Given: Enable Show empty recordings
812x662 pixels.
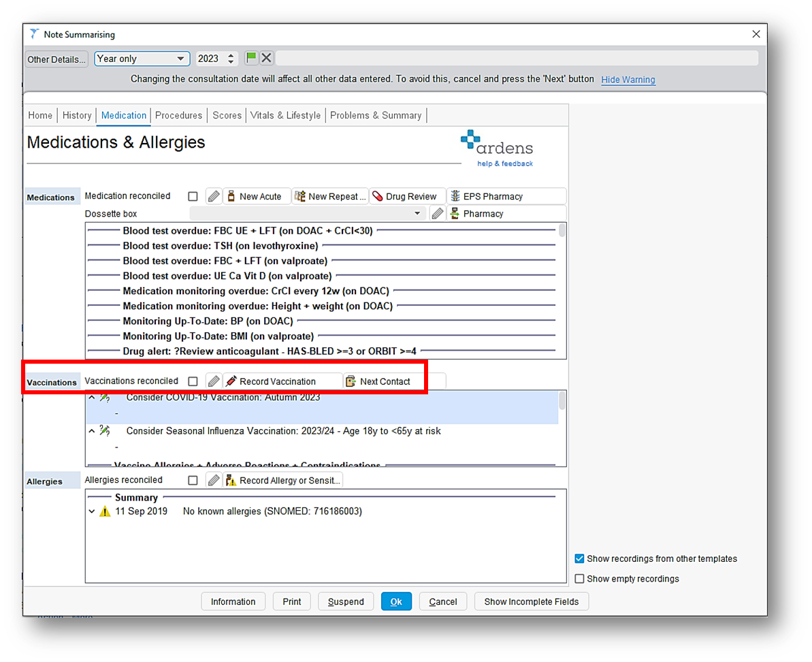Looking at the screenshot, I should pos(579,579).
